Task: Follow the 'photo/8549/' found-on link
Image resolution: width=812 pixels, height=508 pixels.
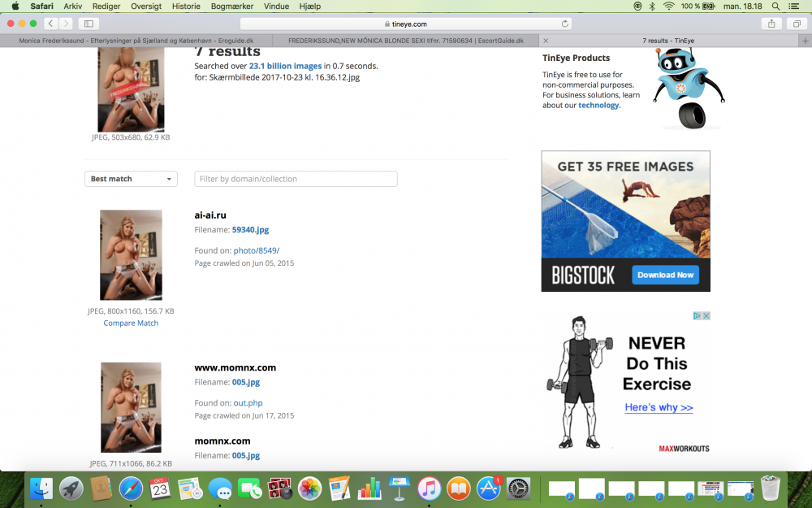Action: pos(257,250)
